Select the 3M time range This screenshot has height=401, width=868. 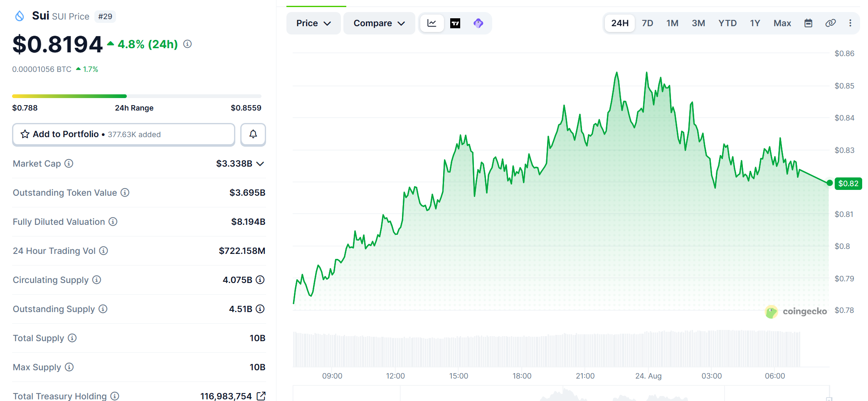point(698,23)
